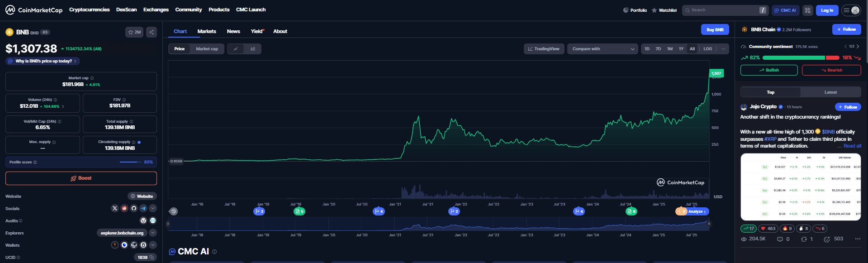
Task: Set chart range to 7D
Action: pyautogui.click(x=658, y=49)
